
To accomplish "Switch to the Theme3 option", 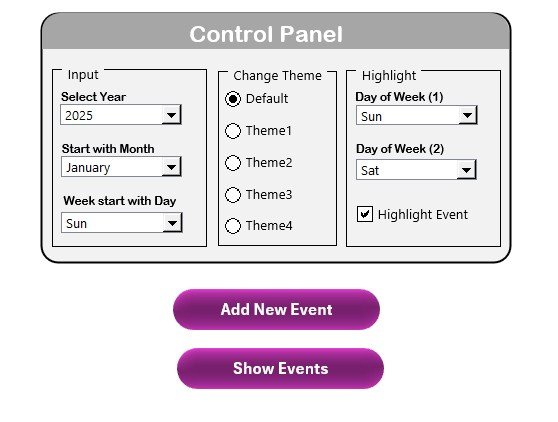I will coord(233,195).
